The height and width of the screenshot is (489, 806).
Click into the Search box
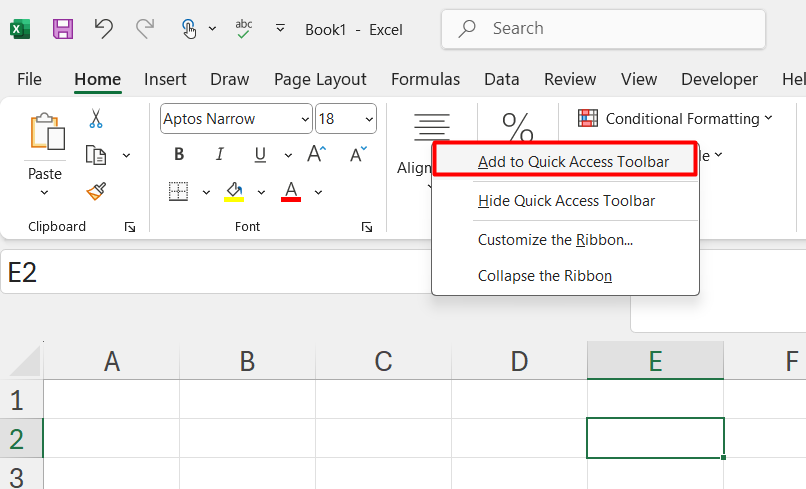point(603,29)
